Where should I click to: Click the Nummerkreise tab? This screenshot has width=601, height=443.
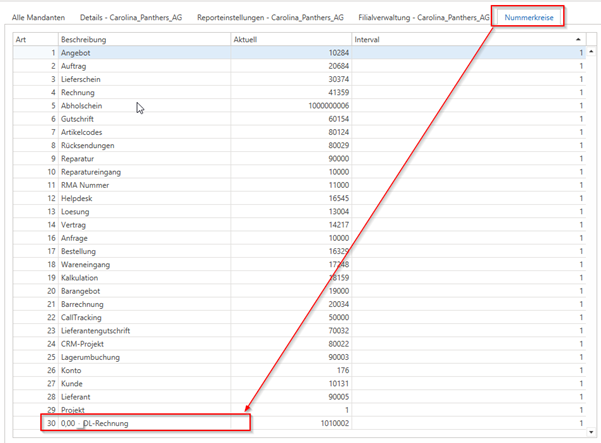click(530, 18)
